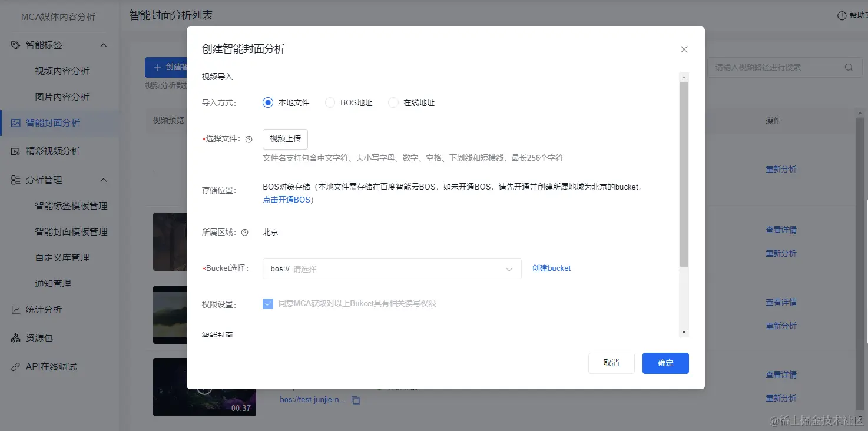Collapse the 智能标签 group using its chevron
The height and width of the screenshot is (431, 868).
104,45
